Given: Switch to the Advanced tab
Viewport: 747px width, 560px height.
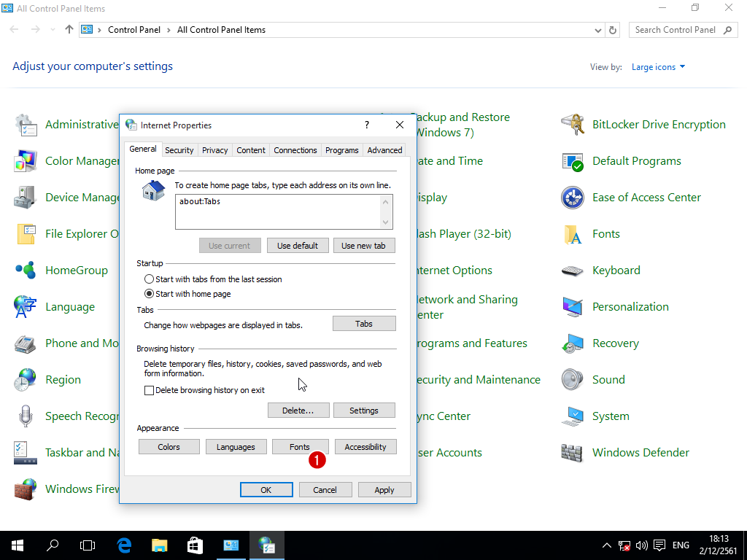Looking at the screenshot, I should pos(385,150).
